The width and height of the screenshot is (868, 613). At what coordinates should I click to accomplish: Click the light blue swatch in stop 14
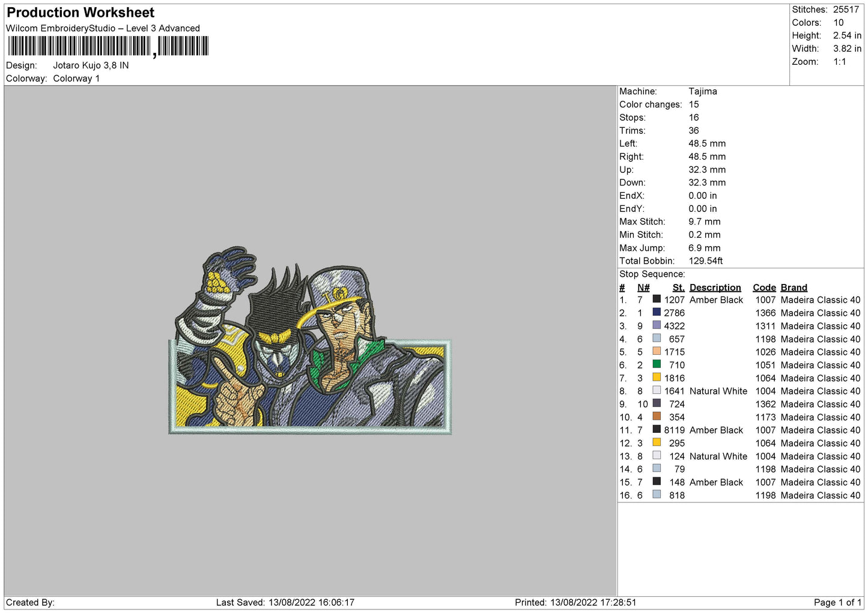[x=657, y=468]
